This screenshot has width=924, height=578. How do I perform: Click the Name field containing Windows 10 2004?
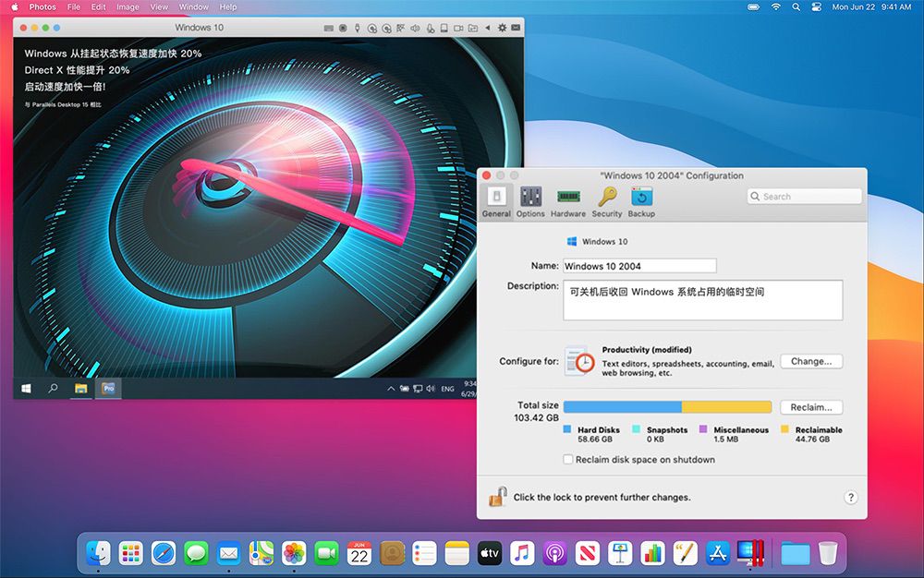pos(639,266)
